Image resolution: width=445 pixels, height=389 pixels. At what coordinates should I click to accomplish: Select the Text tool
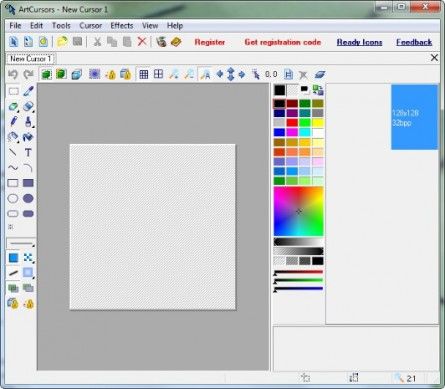pos(28,153)
